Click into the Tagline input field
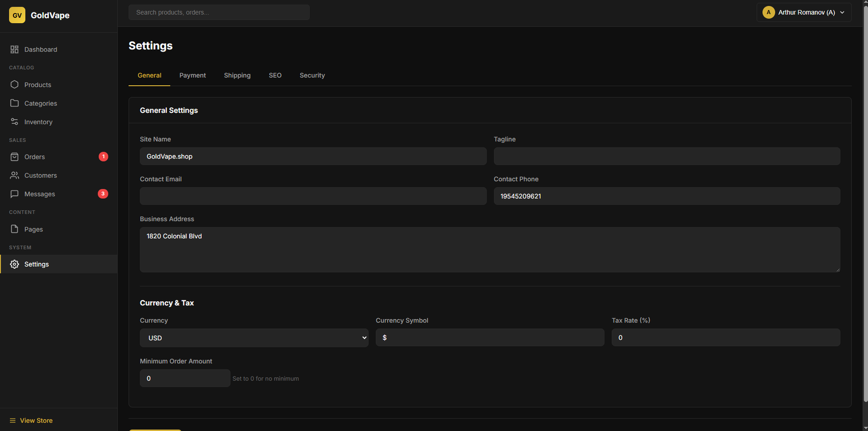 667,156
